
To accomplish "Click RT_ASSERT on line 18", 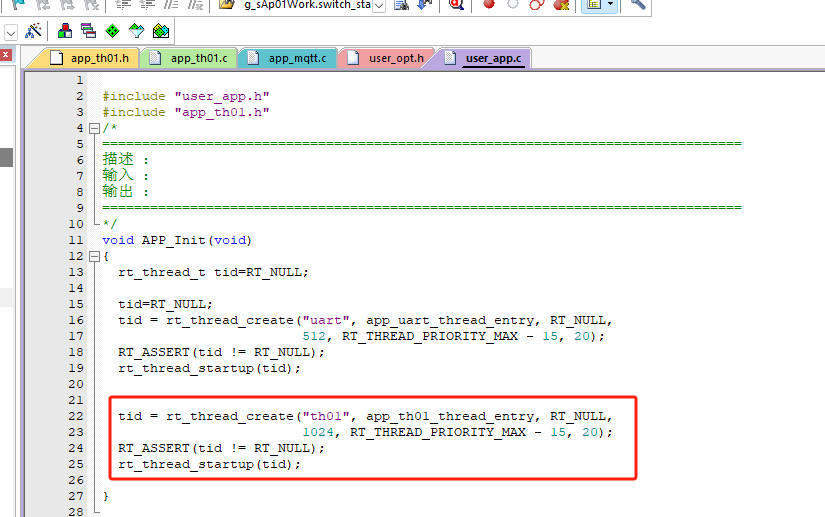I will coord(154,352).
